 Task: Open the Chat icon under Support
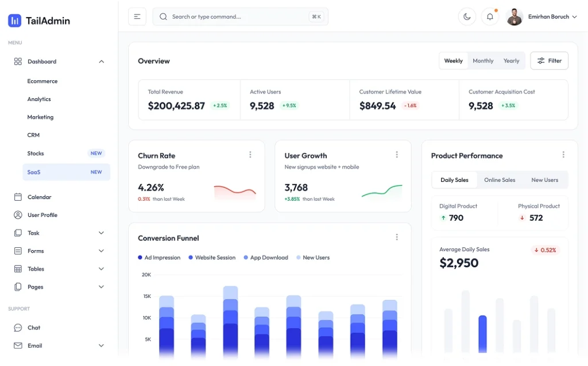coord(18,328)
